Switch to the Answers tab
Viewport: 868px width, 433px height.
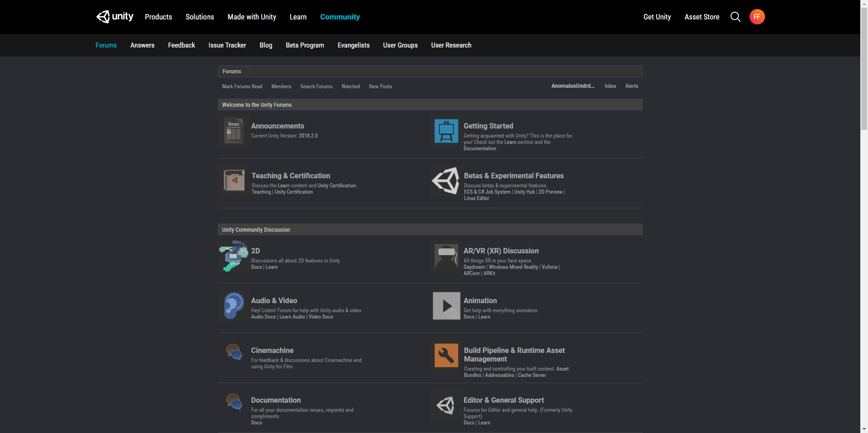pyautogui.click(x=142, y=45)
